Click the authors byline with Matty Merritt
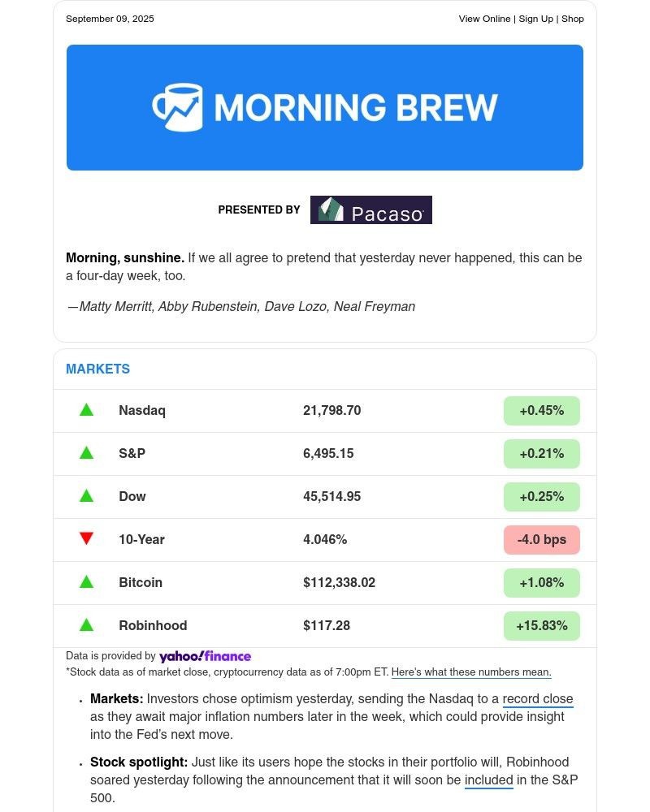The height and width of the screenshot is (812, 650). tap(241, 307)
